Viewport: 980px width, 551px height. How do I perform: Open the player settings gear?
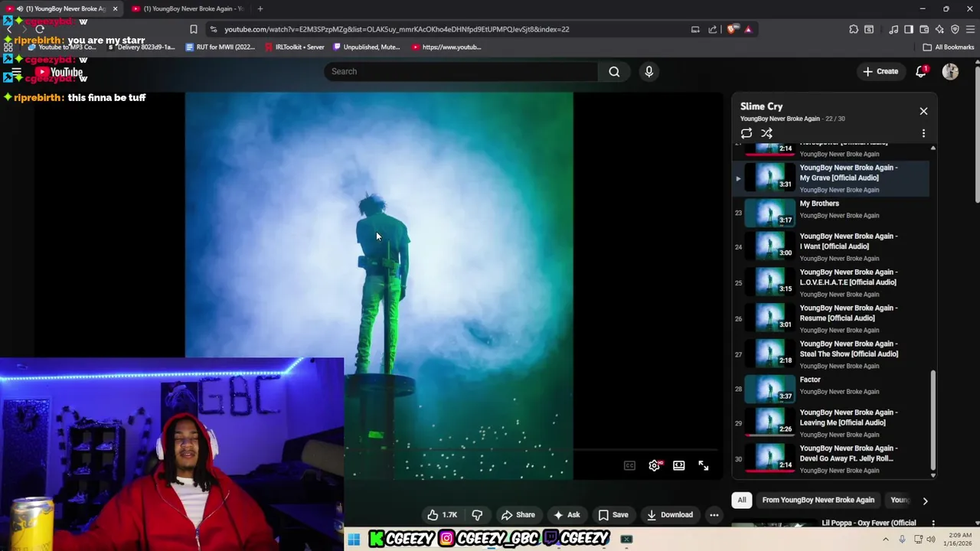655,465
